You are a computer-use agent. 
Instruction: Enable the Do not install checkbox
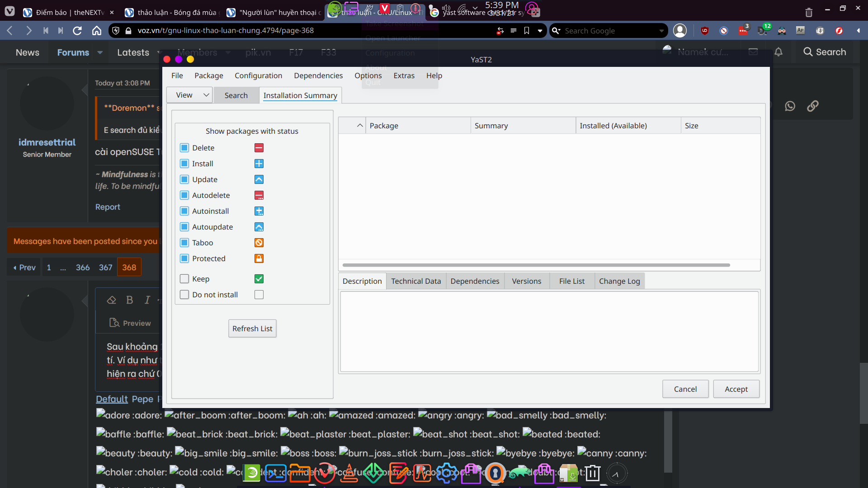pos(184,295)
